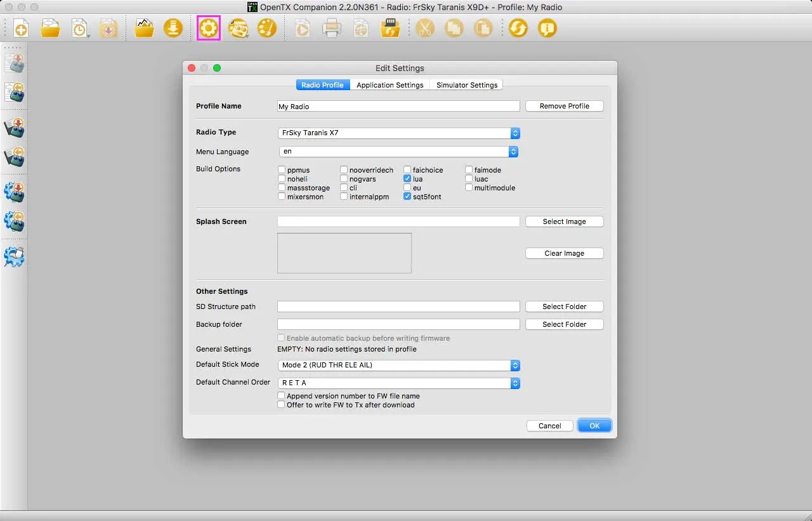Viewport: 812px width, 521px height.
Task: Open the Default Stick Mode dropdown
Action: coord(399,366)
